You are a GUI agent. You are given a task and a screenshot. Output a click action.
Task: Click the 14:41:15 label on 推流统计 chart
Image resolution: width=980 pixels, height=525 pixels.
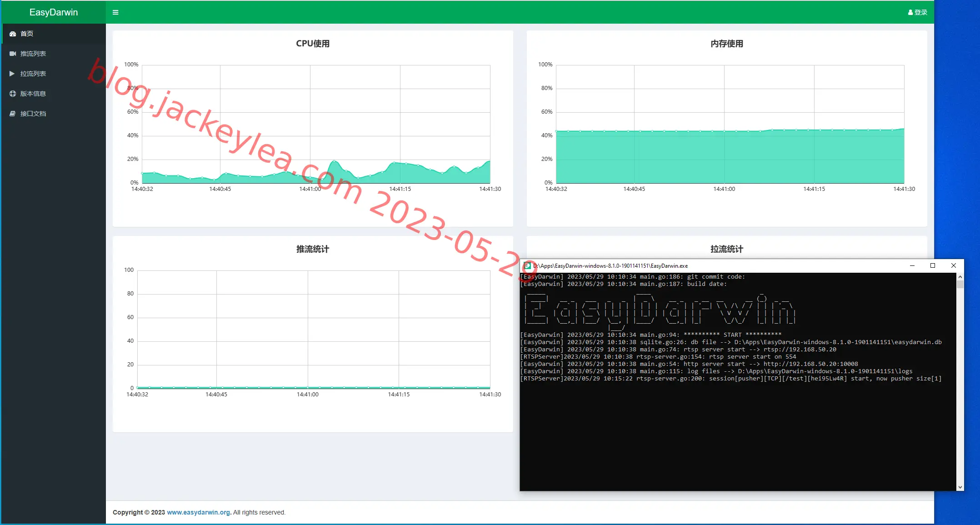coord(399,395)
